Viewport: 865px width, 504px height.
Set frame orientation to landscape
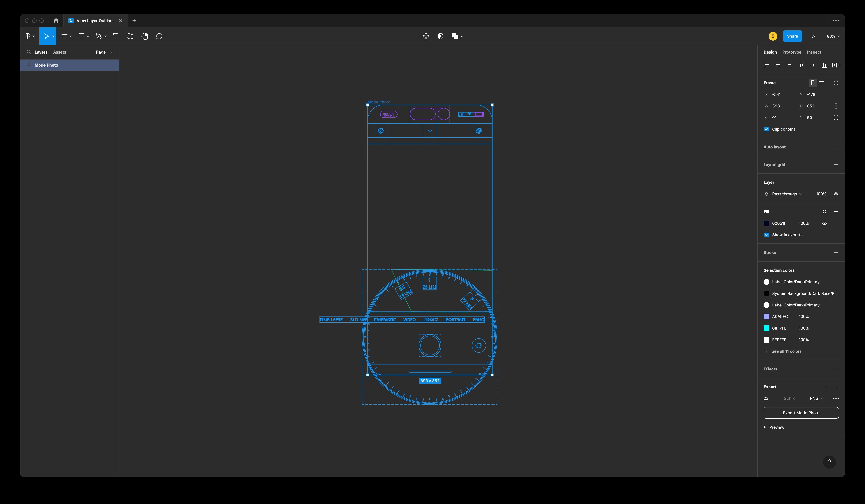coord(821,83)
